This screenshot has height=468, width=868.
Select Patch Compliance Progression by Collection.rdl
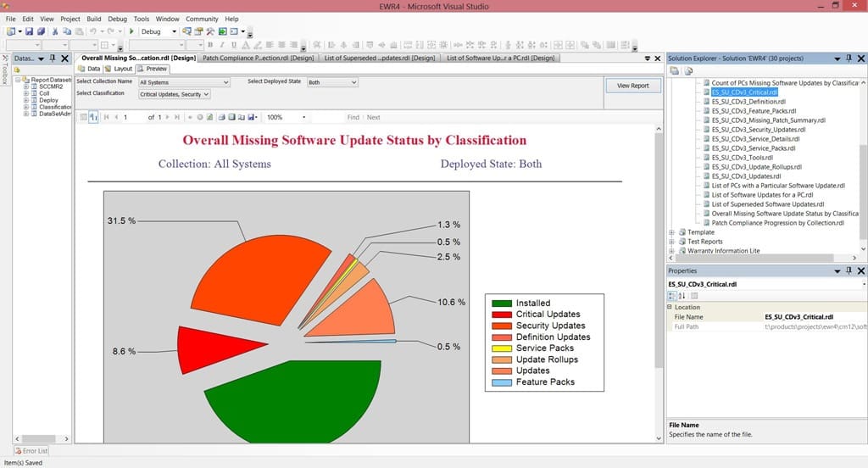coord(778,223)
